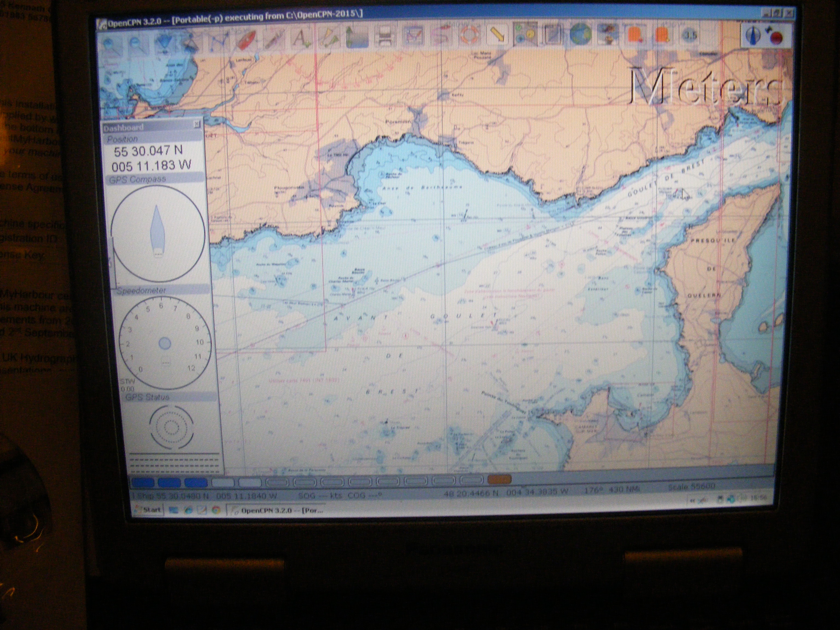Open Options via wrench toolbar icon
This screenshot has width=840, height=630.
(274, 39)
